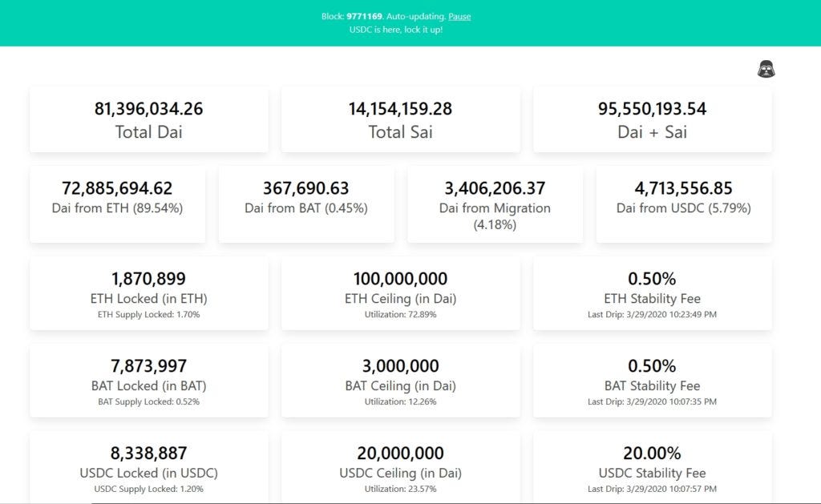This screenshot has width=821, height=504.
Task: Select the Dai from ETH card
Action: coord(117,204)
